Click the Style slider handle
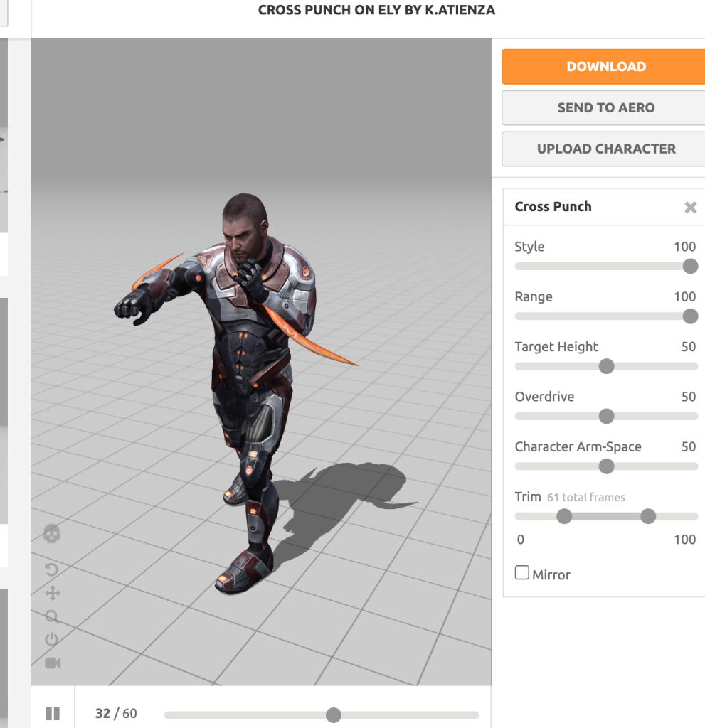 pos(690,267)
